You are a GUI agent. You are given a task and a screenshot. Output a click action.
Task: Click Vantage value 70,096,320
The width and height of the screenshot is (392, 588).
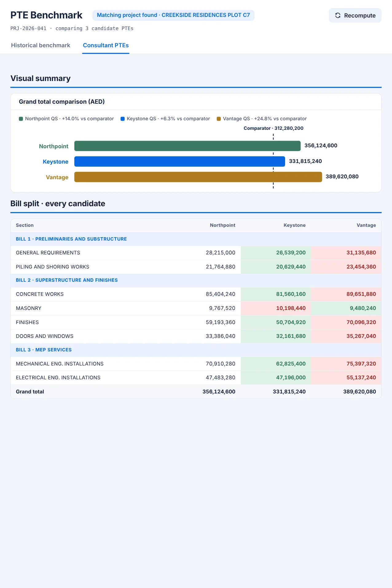pyautogui.click(x=361, y=323)
